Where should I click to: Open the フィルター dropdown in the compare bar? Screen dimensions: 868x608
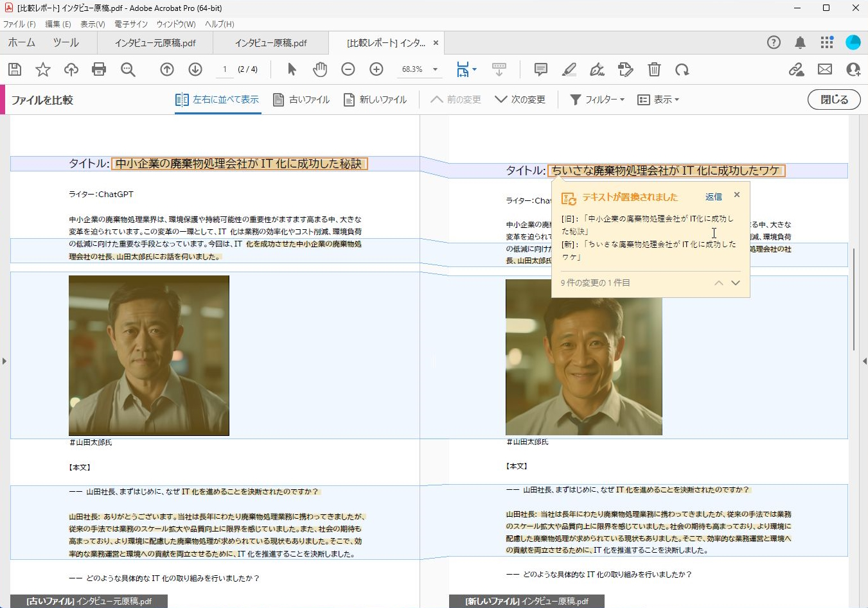(x=596, y=100)
